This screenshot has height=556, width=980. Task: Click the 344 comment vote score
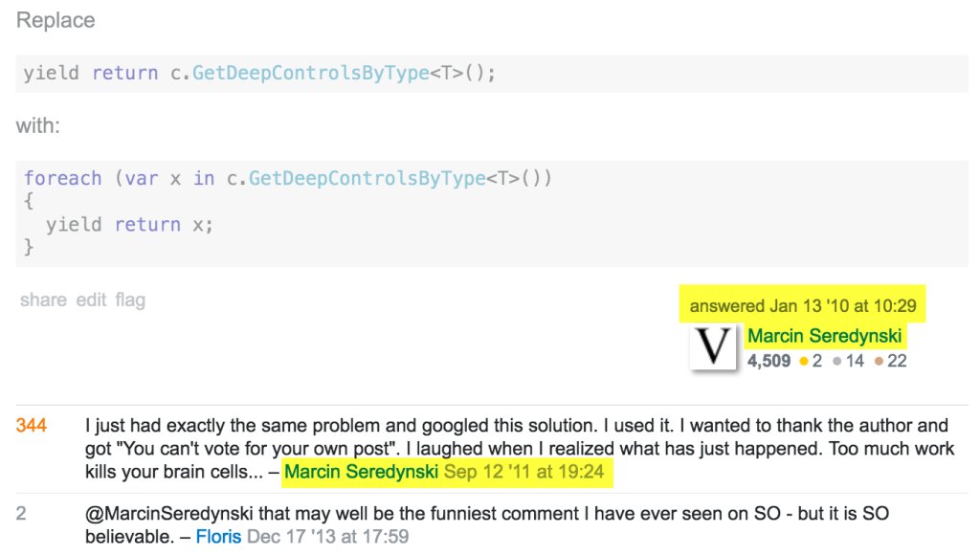(32, 426)
